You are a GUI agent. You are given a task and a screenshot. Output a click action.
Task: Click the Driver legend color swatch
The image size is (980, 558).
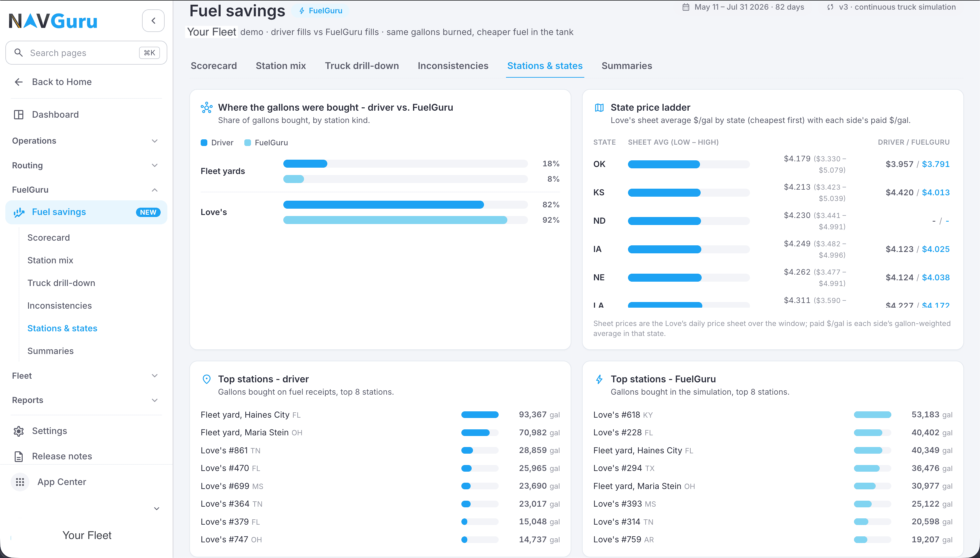[204, 143]
